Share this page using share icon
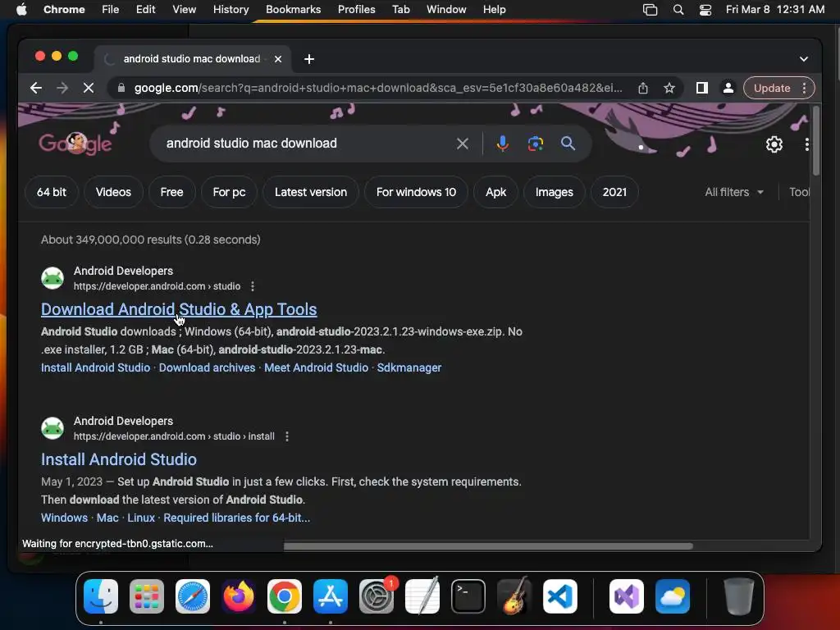This screenshot has height=630, width=840. [643, 88]
